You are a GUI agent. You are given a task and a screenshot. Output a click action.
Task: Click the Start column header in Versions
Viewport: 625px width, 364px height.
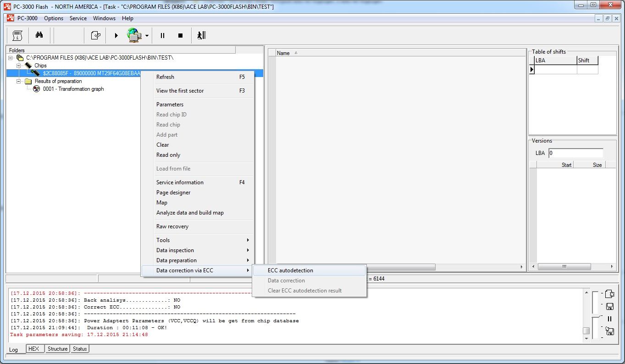click(555, 165)
